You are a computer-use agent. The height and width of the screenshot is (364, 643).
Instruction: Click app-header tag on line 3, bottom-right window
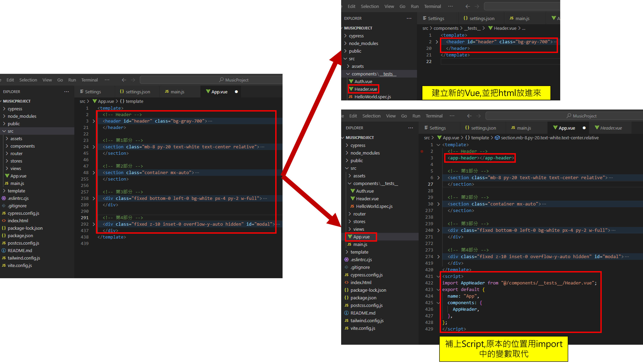(481, 158)
